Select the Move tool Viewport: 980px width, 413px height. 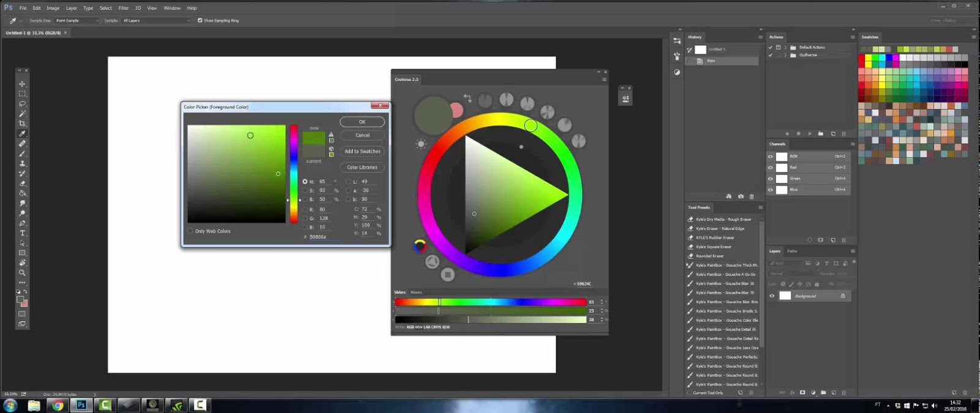click(22, 84)
